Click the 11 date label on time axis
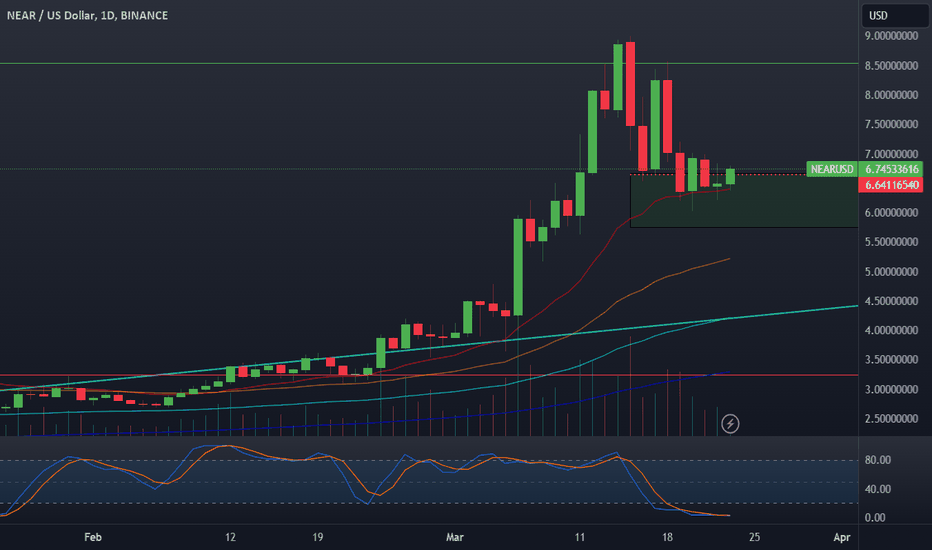The width and height of the screenshot is (932, 550). pos(580,538)
